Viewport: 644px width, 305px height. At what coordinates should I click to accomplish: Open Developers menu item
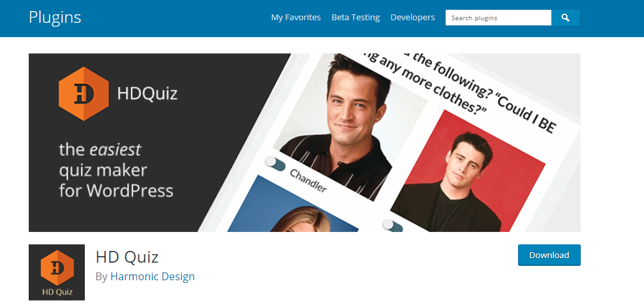[x=412, y=18]
